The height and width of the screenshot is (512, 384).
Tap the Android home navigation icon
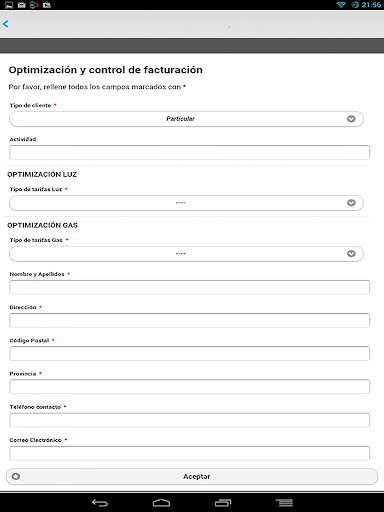[x=161, y=502]
